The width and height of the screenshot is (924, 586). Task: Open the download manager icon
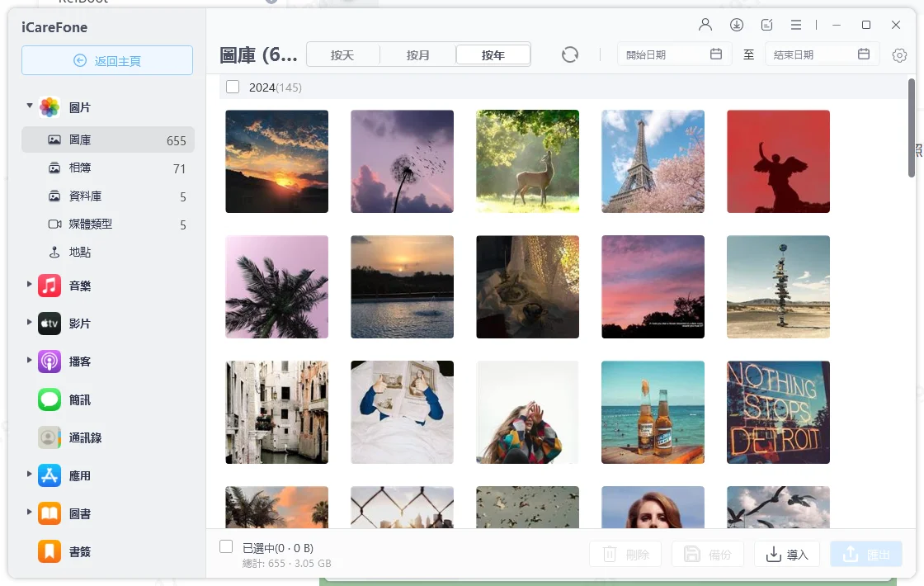click(737, 25)
